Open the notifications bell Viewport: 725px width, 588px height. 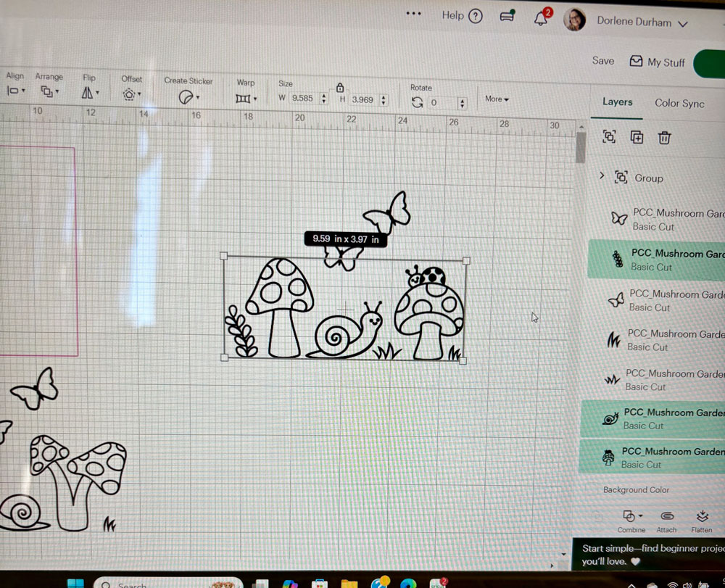pyautogui.click(x=541, y=18)
